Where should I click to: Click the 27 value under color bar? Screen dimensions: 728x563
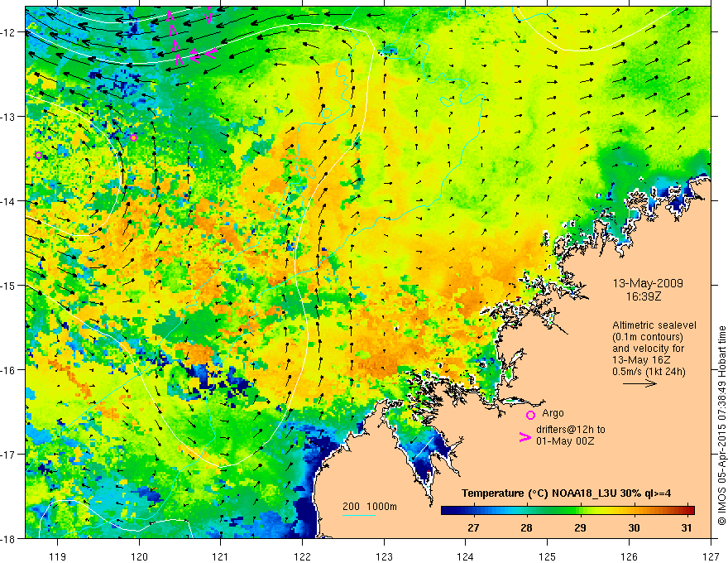pyautogui.click(x=473, y=527)
